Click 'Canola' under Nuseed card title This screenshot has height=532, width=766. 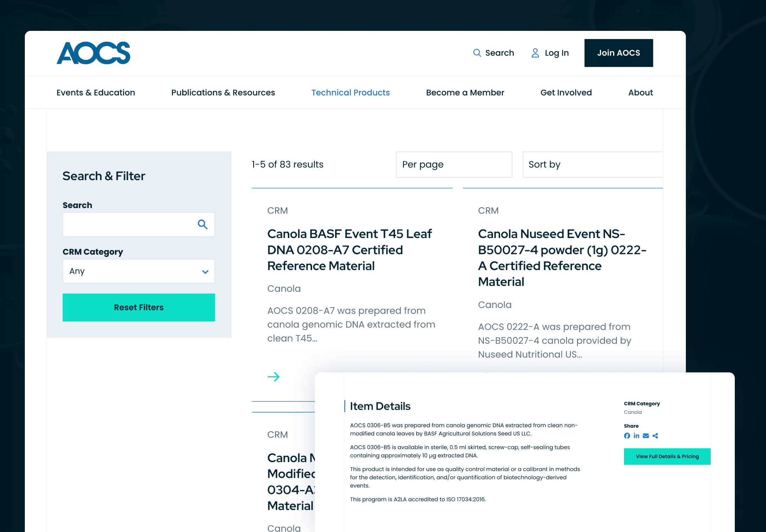click(x=495, y=305)
